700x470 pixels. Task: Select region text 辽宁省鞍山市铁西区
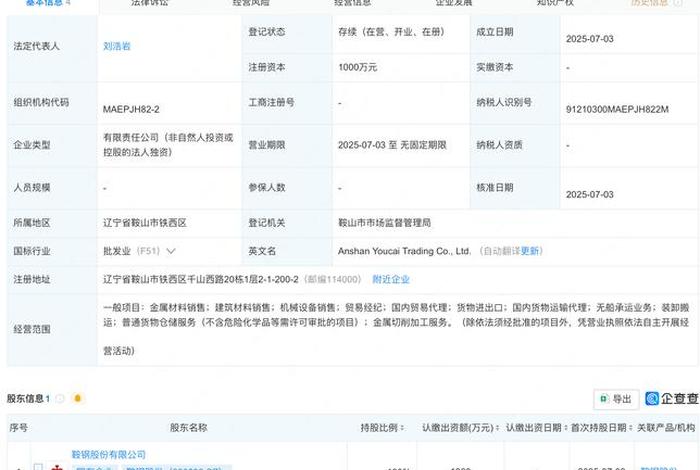coord(145,223)
